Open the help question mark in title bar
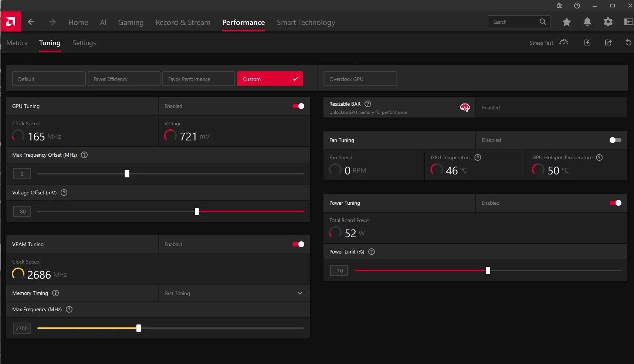This screenshot has width=634, height=364. [x=577, y=6]
